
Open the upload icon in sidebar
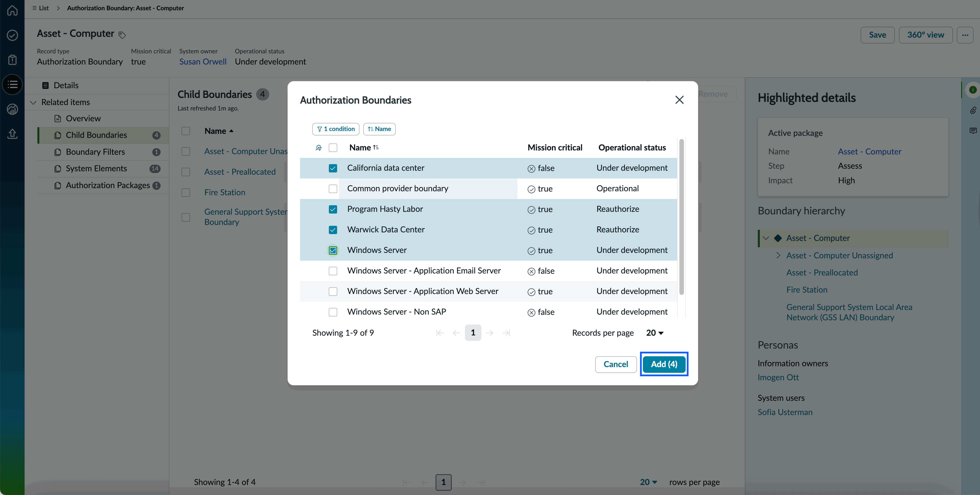coord(12,134)
